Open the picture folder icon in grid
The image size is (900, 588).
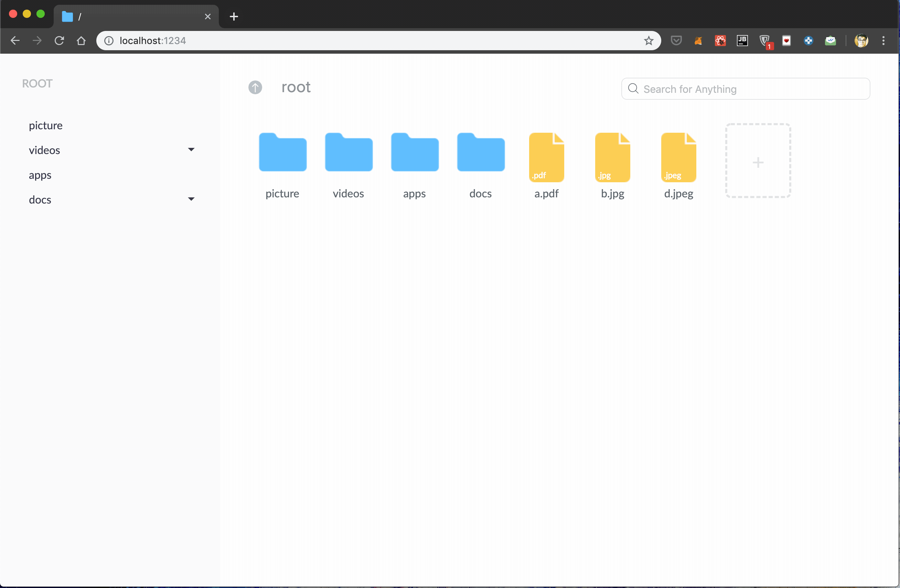282,153
